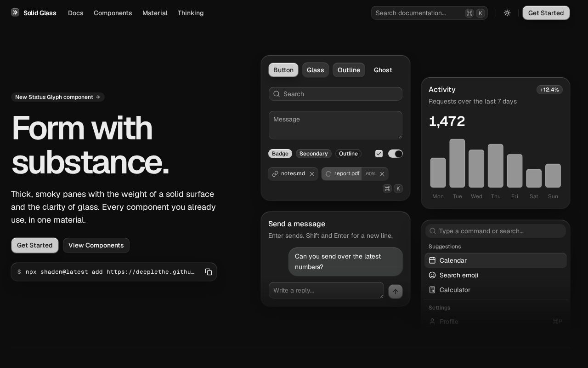Click the link icon on notes.md chip

coord(275,174)
